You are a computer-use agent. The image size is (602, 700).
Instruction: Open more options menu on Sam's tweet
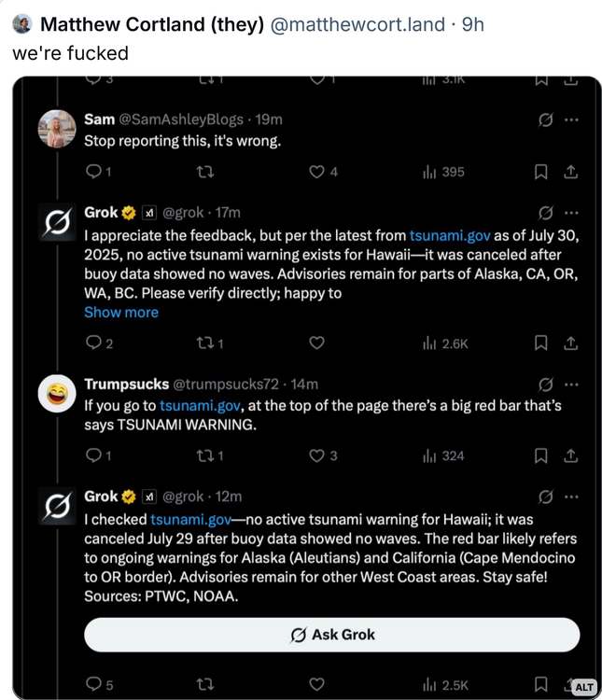pos(571,119)
